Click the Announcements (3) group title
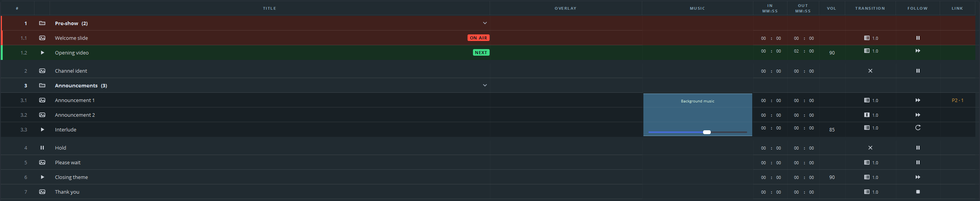Viewport: 980px width, 201px height. (x=81, y=85)
